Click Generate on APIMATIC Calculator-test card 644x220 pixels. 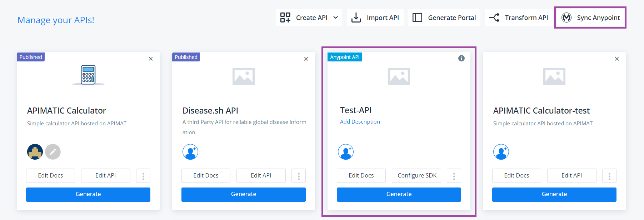(554, 195)
